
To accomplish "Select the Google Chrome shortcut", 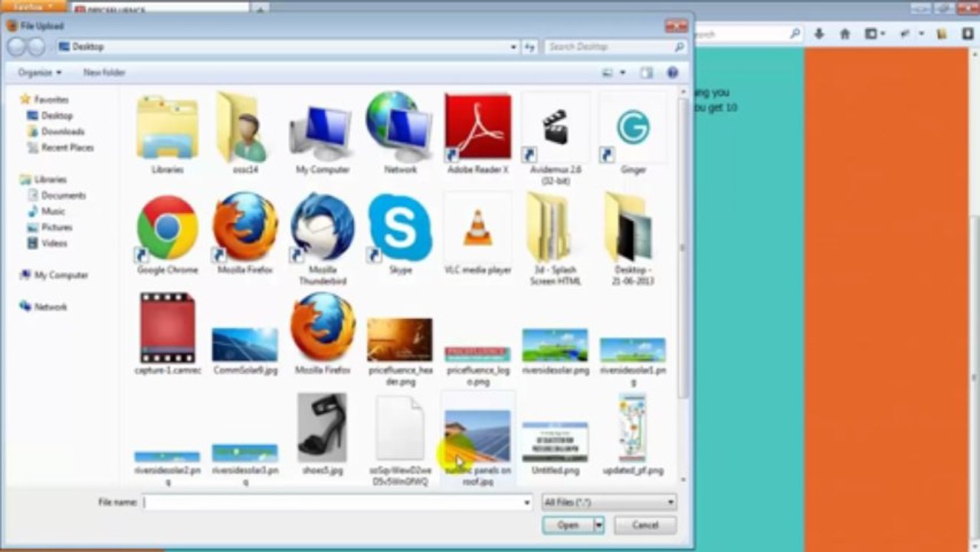I will point(167,234).
